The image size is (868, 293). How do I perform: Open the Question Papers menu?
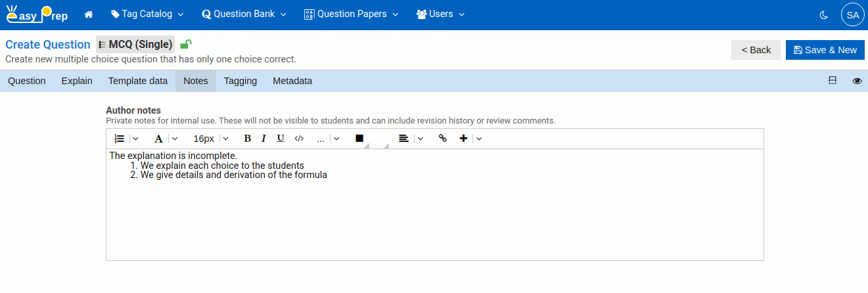tap(351, 14)
